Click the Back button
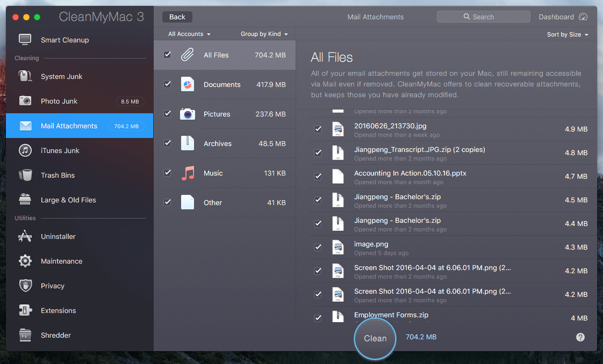The image size is (603, 364). [177, 17]
